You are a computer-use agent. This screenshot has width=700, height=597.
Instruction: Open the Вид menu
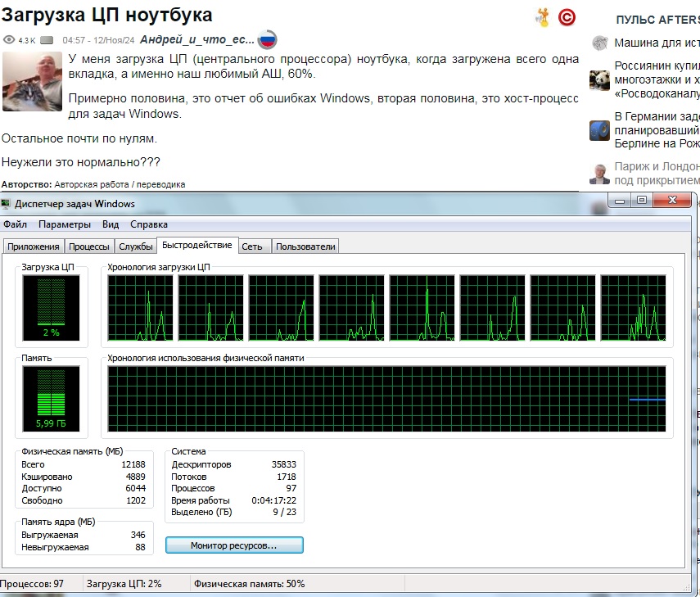pos(111,224)
